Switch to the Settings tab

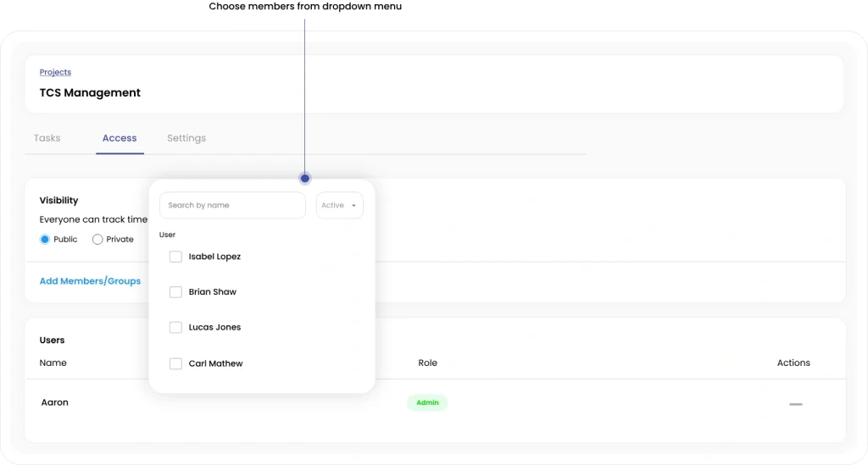(x=186, y=138)
